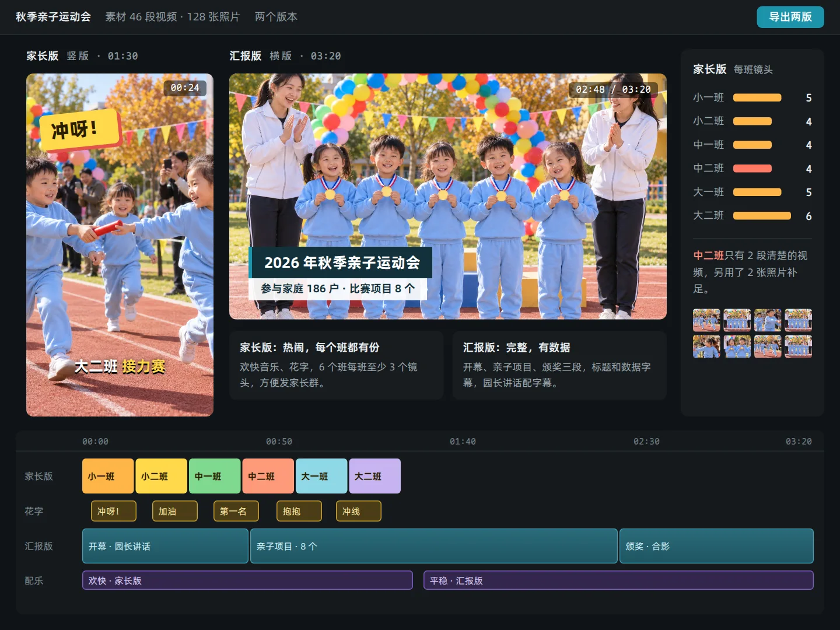This screenshot has height=630, width=840.
Task: Select the 小一班 clip on the timeline
Action: [108, 476]
